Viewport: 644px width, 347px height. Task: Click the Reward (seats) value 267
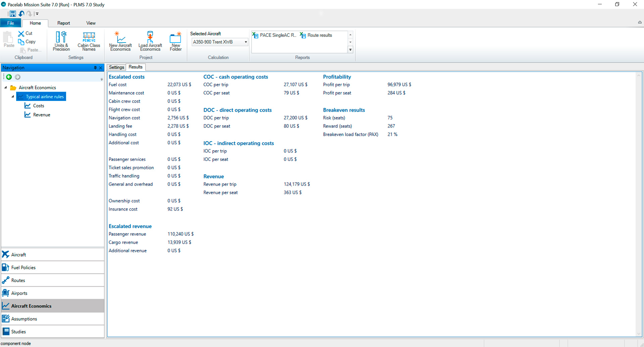391,126
